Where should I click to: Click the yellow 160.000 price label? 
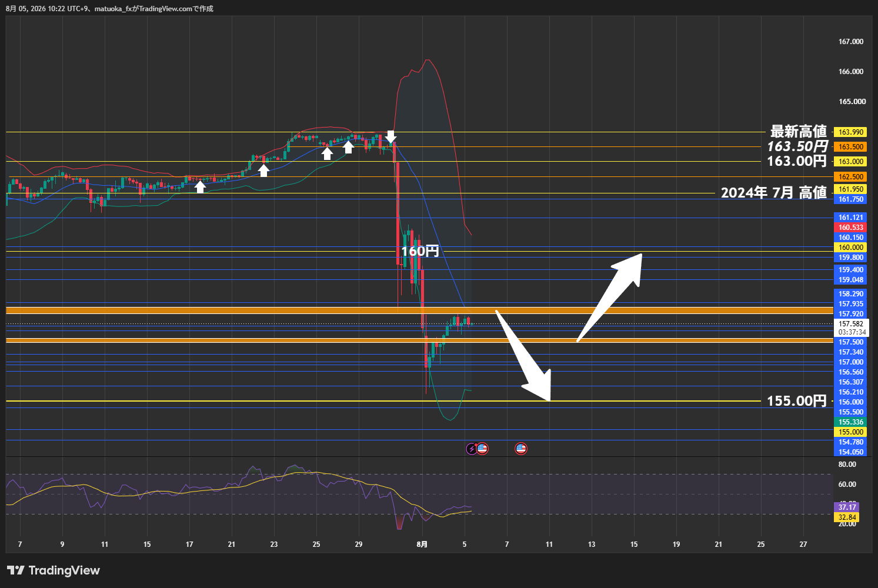[850, 248]
